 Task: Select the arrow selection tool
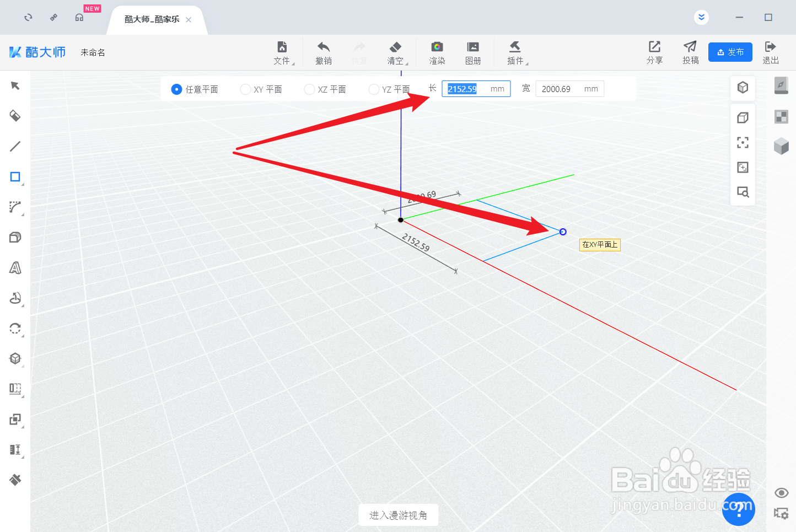coord(15,85)
